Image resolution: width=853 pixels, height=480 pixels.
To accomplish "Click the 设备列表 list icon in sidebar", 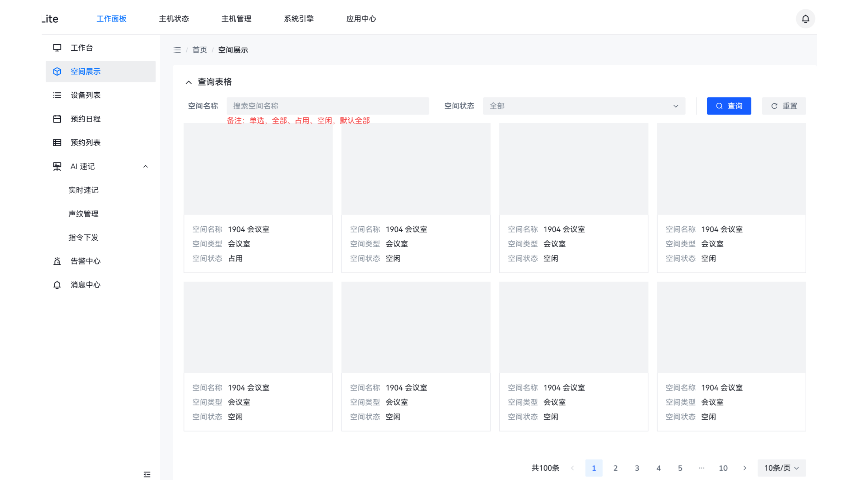I will [x=57, y=95].
